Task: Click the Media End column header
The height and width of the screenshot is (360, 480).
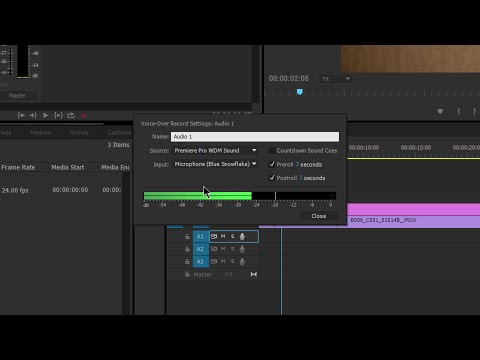Action: pyautogui.click(x=115, y=167)
